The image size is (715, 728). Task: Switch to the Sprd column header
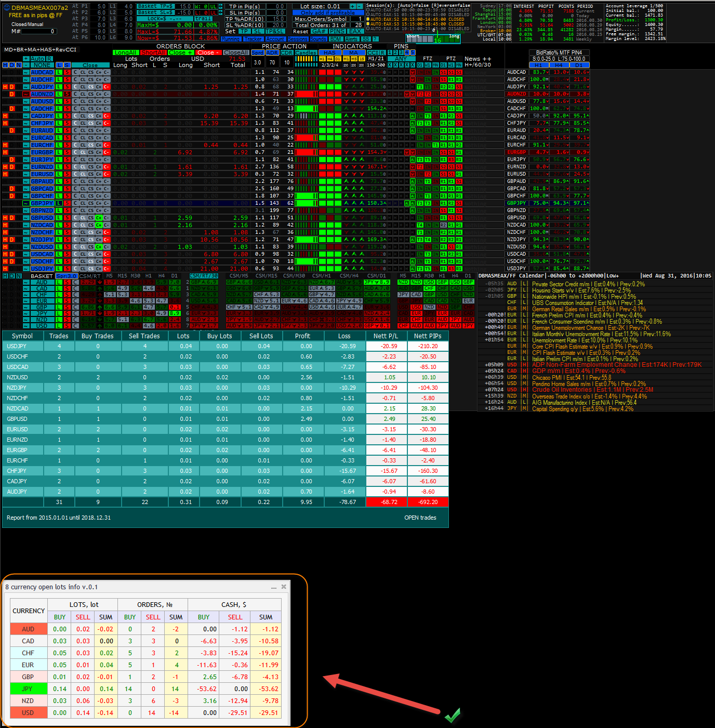(x=258, y=52)
